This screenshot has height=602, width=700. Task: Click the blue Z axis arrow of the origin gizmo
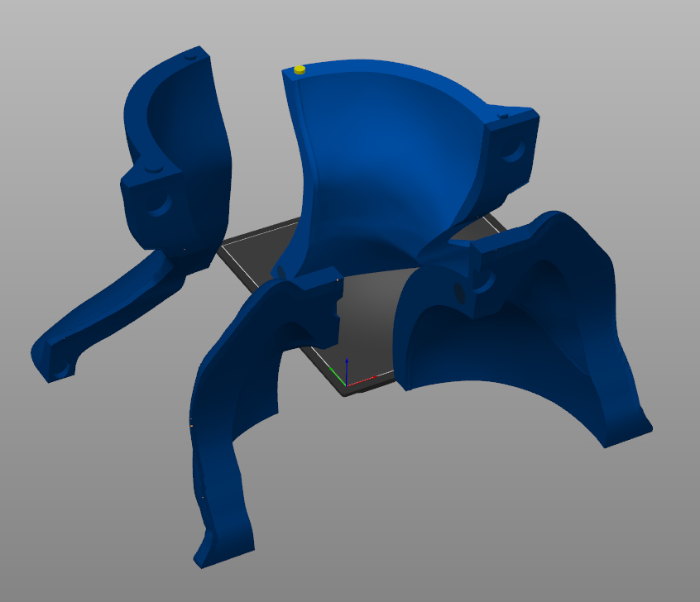click(346, 365)
